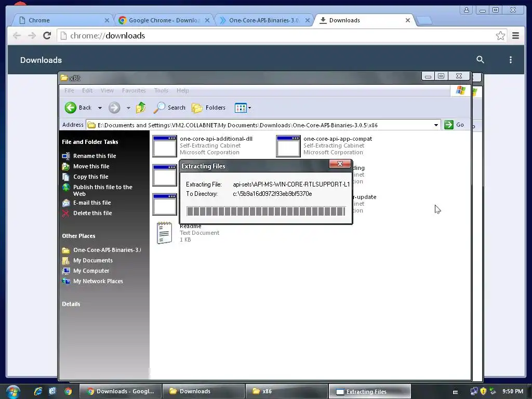Open the Help menu in Explorer
The width and height of the screenshot is (532, 399).
[x=182, y=90]
